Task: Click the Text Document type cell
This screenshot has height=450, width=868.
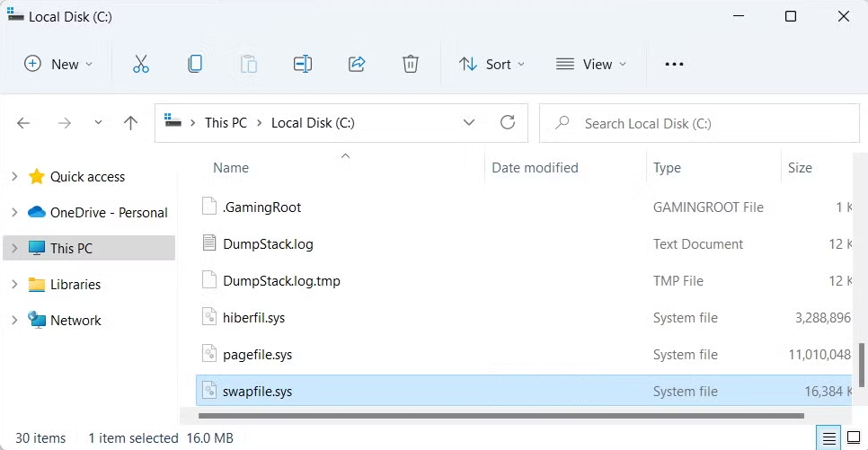Action: click(697, 243)
